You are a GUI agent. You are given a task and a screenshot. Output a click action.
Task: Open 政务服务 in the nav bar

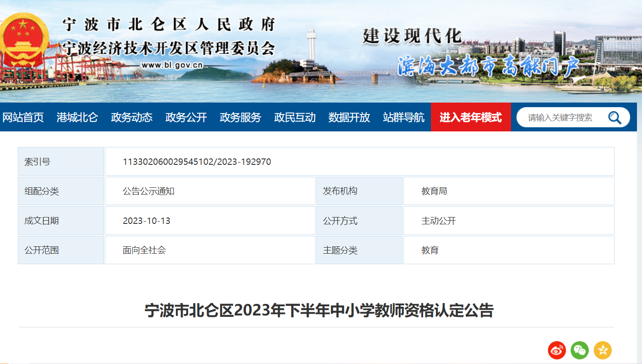click(x=240, y=118)
